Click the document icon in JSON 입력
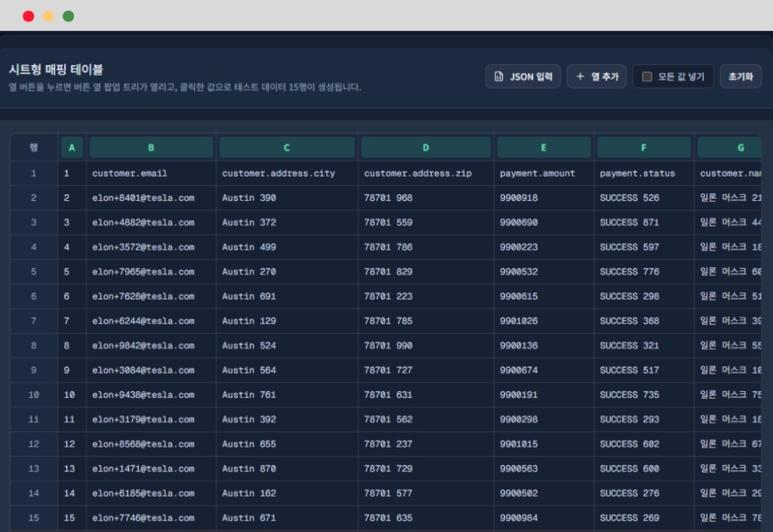The width and height of the screenshot is (773, 532). pyautogui.click(x=499, y=76)
